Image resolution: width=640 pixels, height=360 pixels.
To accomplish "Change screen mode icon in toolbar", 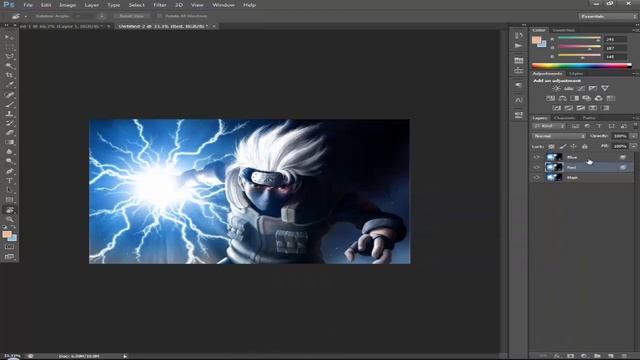I will point(9,257).
